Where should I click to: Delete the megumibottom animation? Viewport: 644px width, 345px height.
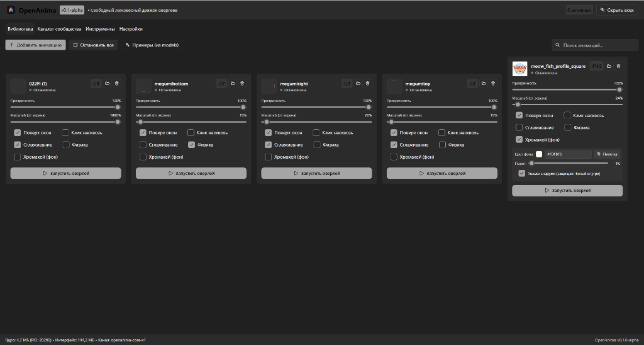pyautogui.click(x=242, y=84)
